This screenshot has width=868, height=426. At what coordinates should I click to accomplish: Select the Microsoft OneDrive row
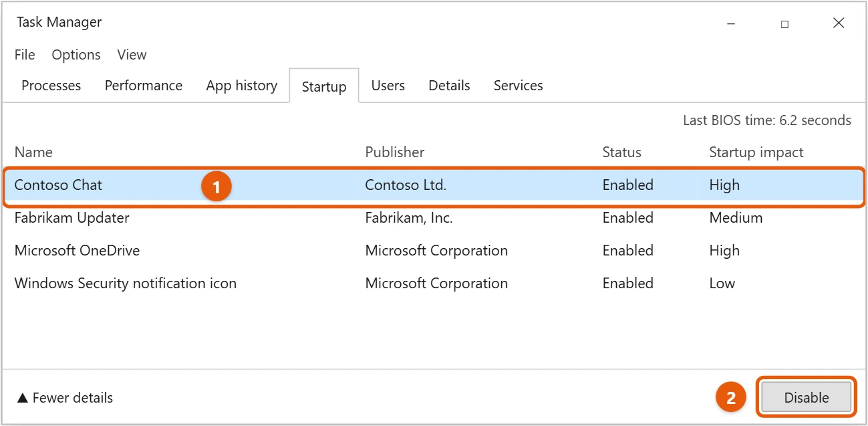(x=434, y=251)
